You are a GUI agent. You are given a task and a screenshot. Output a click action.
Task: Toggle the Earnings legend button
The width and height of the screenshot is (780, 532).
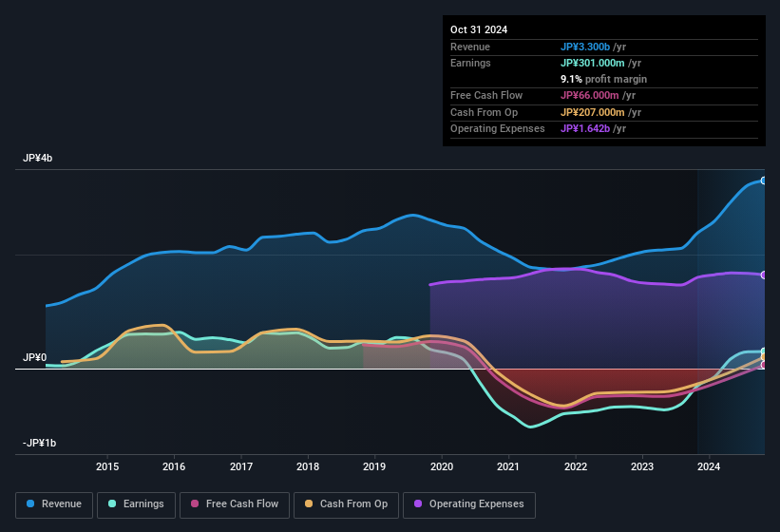tap(136, 504)
